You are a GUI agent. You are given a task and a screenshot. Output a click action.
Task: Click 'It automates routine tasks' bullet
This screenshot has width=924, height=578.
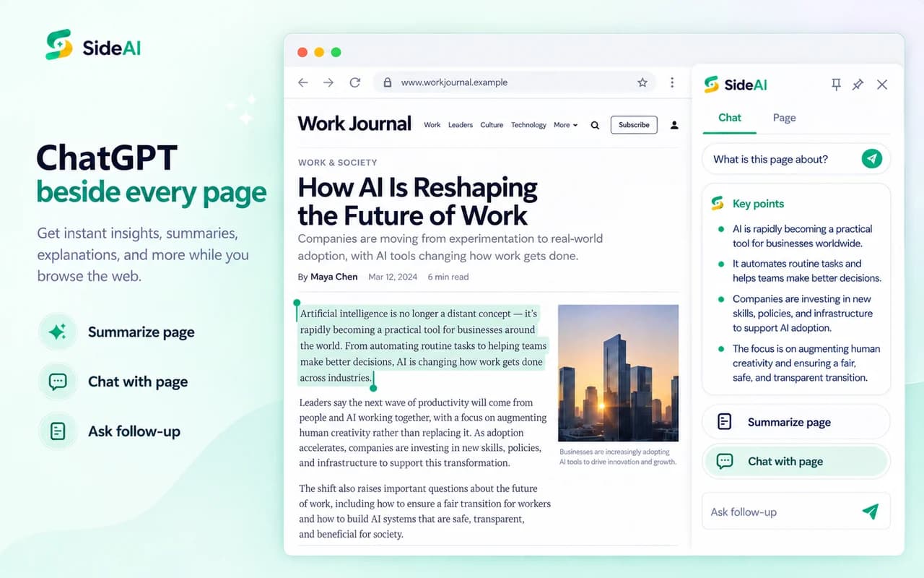pos(806,271)
